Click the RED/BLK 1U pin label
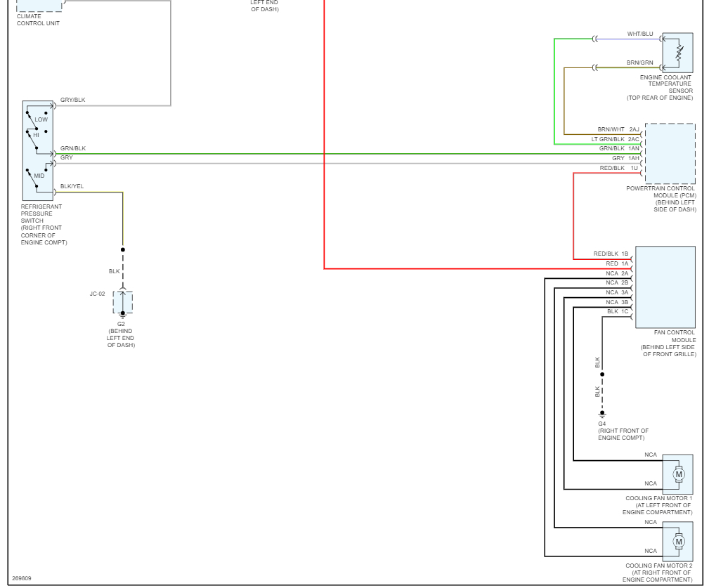The width and height of the screenshot is (709, 588). click(618, 168)
